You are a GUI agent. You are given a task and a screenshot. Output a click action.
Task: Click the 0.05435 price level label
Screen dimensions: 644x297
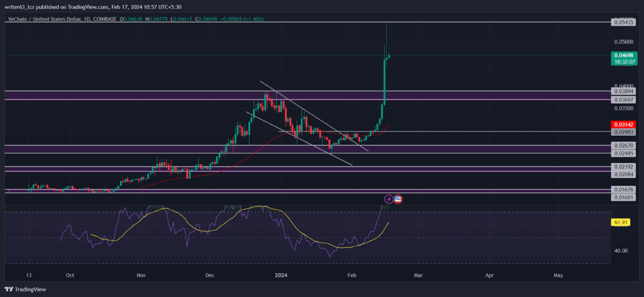(623, 22)
